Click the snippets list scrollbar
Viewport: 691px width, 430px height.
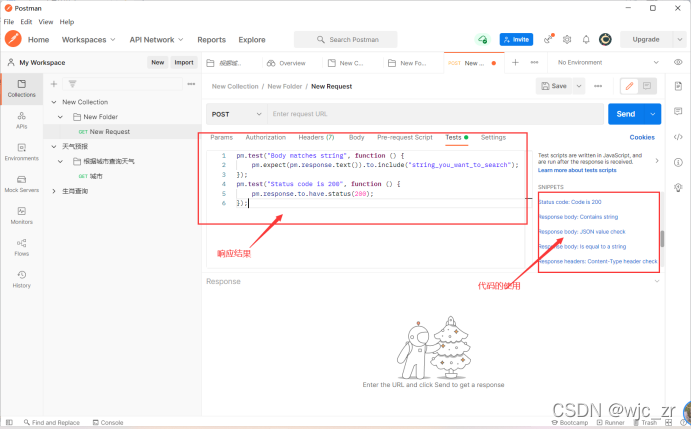pos(662,239)
